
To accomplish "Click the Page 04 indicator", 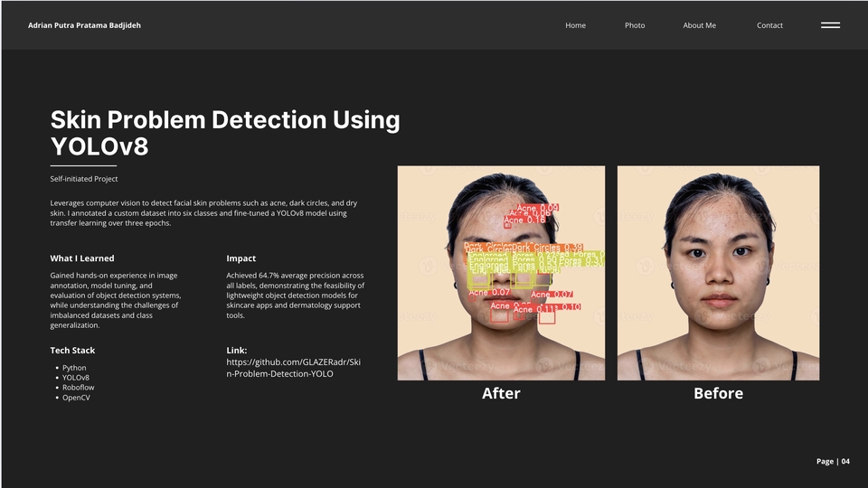I will pos(833,461).
